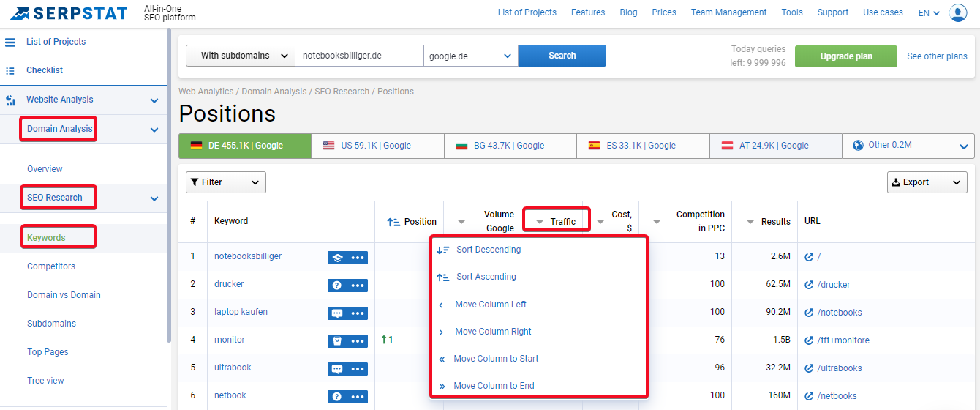
Task: Open the laptop kaufen keyword link
Action: [241, 312]
